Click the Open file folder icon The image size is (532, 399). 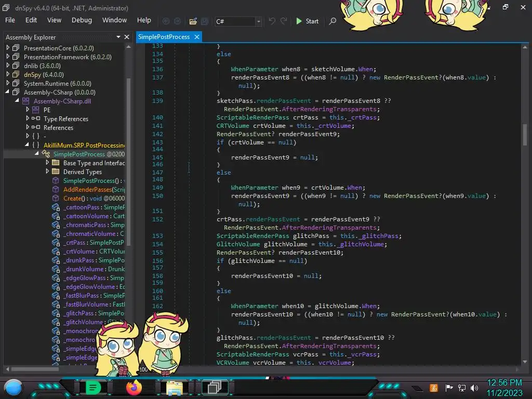pos(193,21)
